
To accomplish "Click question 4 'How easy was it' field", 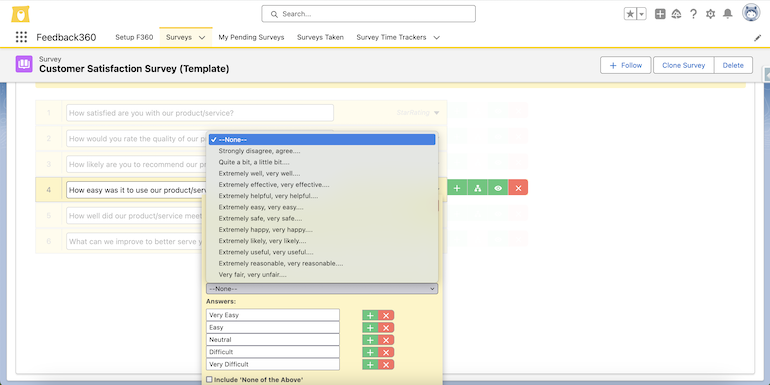I will tap(137, 190).
